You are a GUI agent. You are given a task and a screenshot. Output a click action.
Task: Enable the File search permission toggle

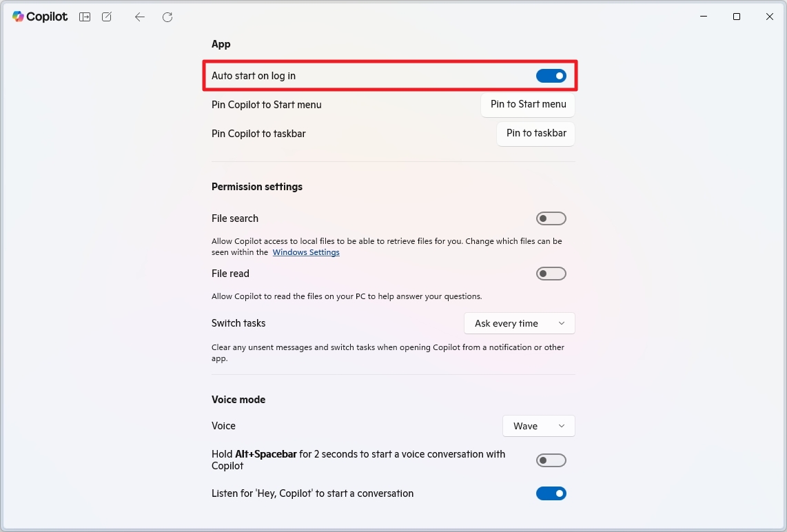pyautogui.click(x=551, y=218)
